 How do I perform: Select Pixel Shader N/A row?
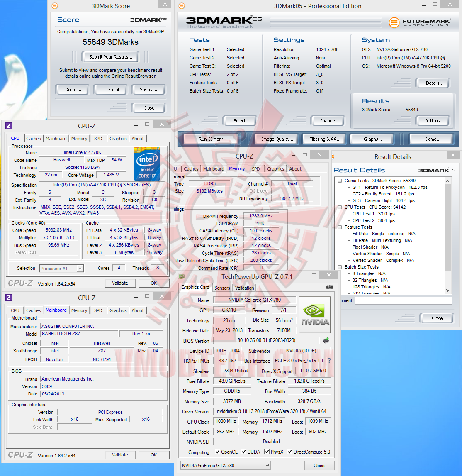[x=370, y=247]
